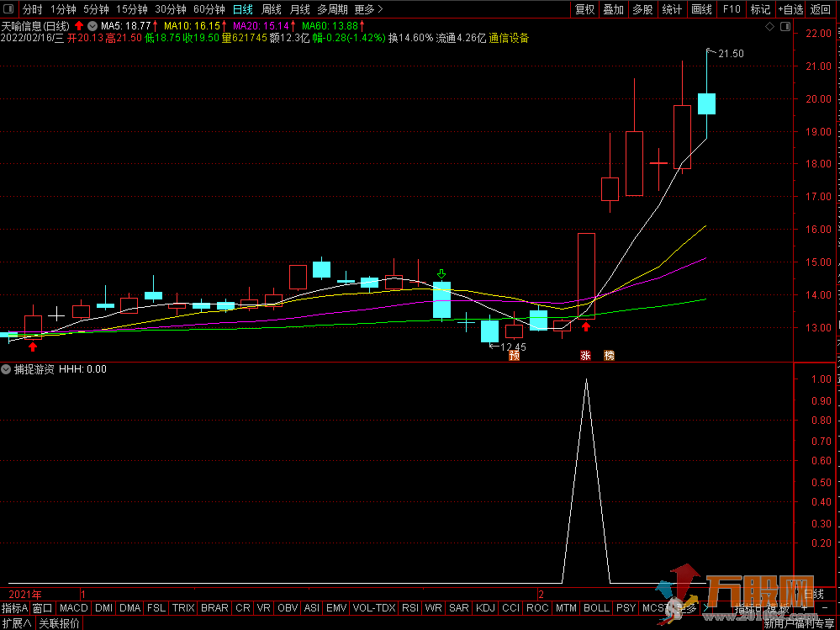The image size is (840, 630).
Task: Switch indicator to MACD
Action: coord(74,608)
